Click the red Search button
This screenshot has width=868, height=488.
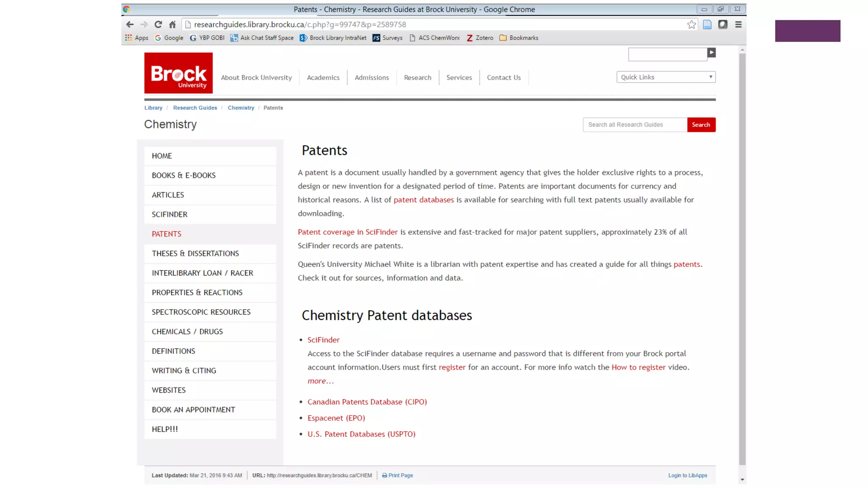click(x=701, y=125)
